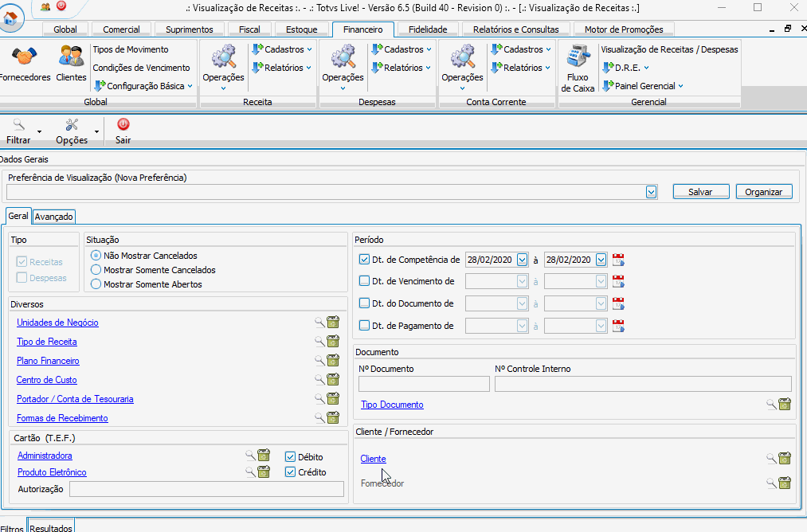
Task: Click the red power icon in title bar
Action: pos(61,6)
